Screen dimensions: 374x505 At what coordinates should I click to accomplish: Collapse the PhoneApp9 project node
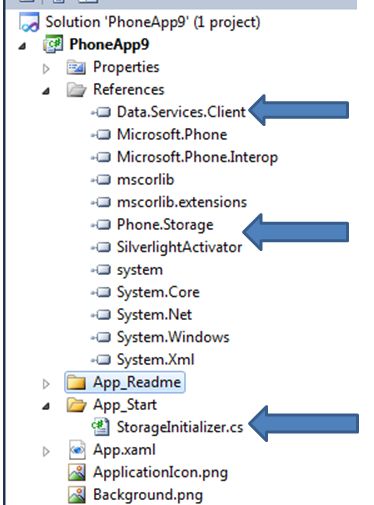(22, 46)
